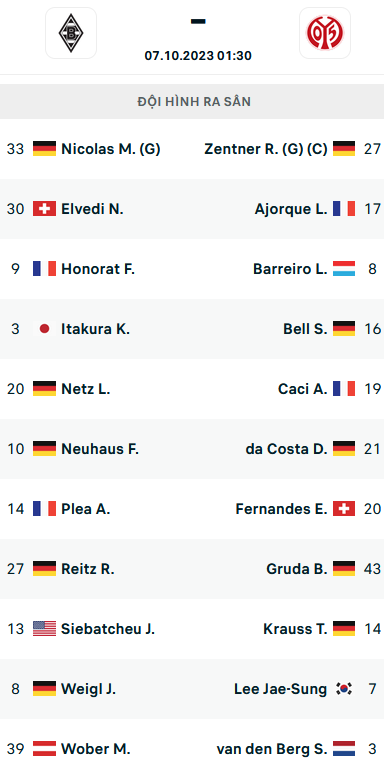Click the USA flag beside Siebatcheu J.

click(45, 629)
